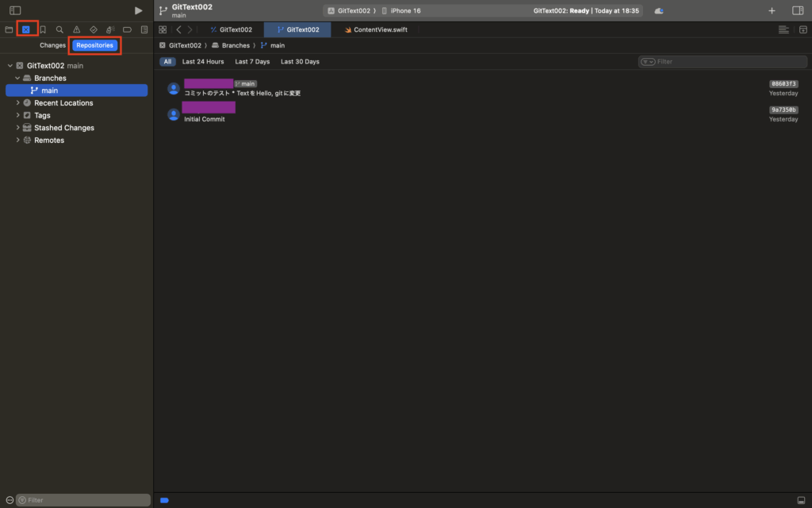This screenshot has height=508, width=812.
Task: Toggle the right inspector panel
Action: click(x=798, y=10)
